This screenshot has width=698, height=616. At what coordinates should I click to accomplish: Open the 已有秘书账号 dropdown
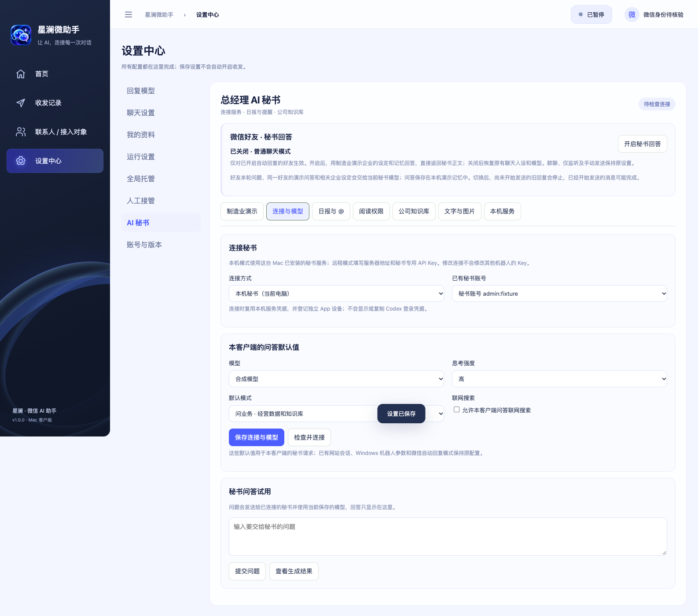click(559, 293)
